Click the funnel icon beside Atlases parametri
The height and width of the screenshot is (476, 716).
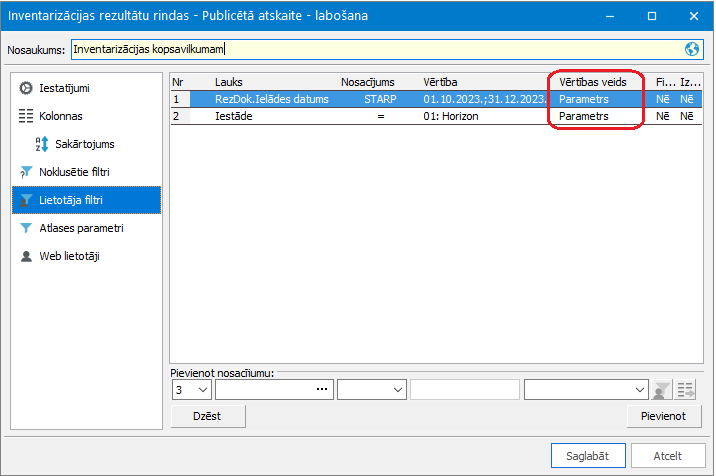(26, 228)
